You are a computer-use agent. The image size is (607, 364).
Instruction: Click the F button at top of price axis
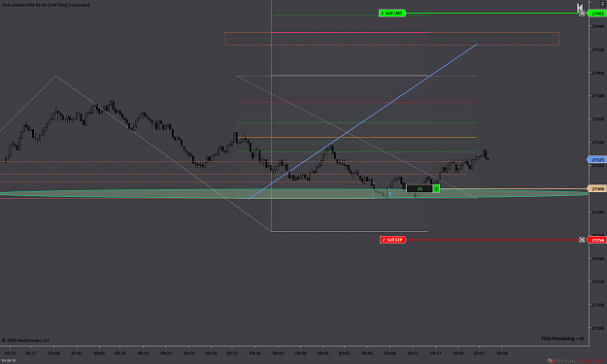602,4
